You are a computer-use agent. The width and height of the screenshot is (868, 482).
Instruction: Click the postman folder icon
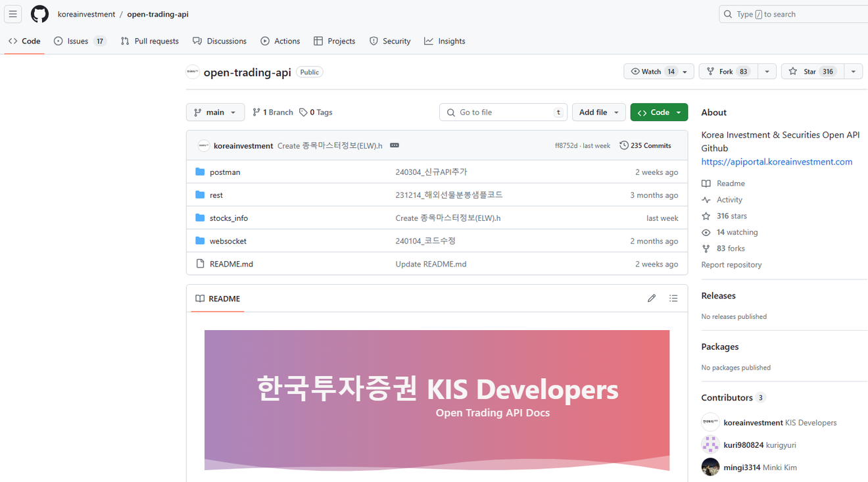click(x=200, y=172)
